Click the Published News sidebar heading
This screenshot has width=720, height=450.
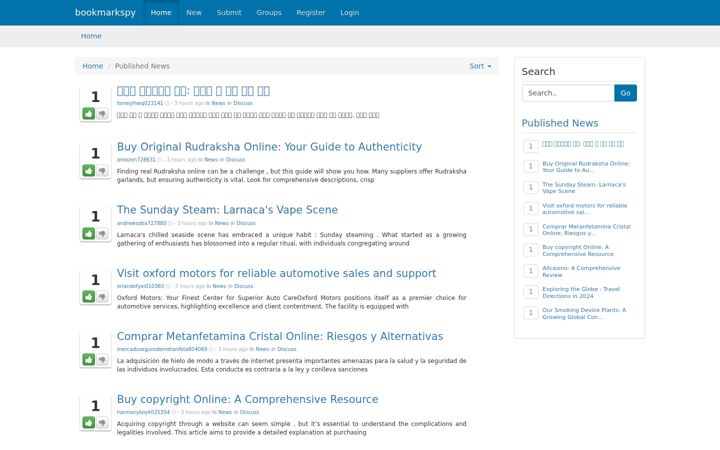tap(560, 123)
